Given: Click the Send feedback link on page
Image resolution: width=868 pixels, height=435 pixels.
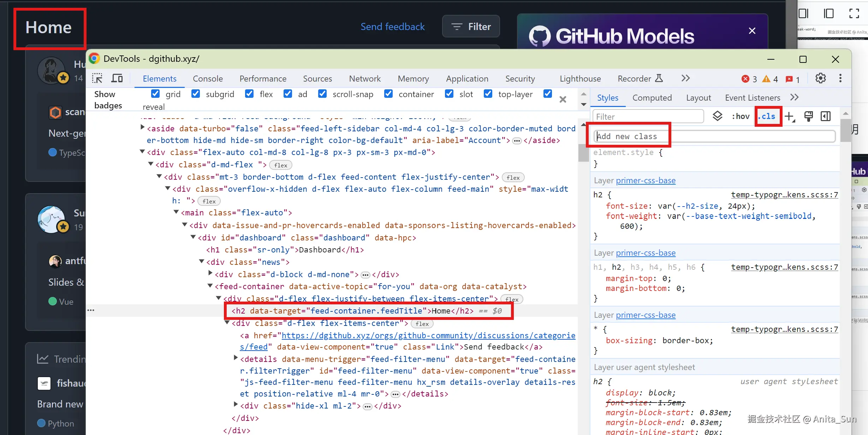Looking at the screenshot, I should (392, 27).
